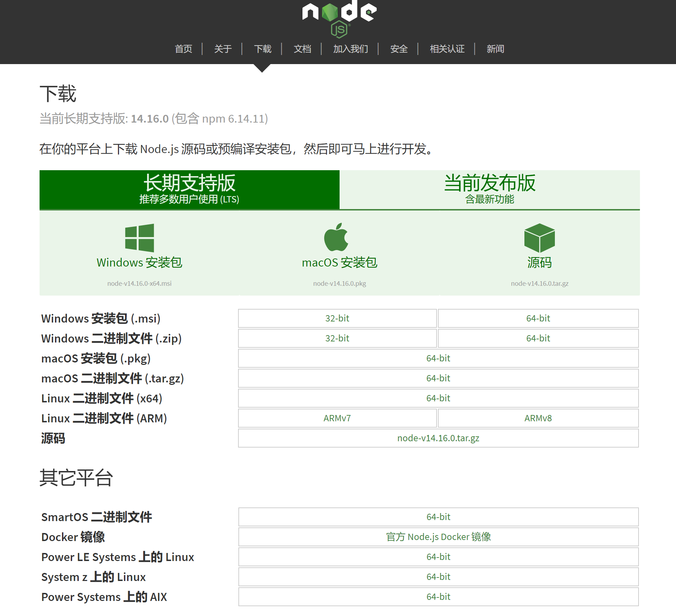This screenshot has height=616, width=676.
Task: Click node-v14.16.0-x64.msi filename under Windows
Action: (139, 283)
